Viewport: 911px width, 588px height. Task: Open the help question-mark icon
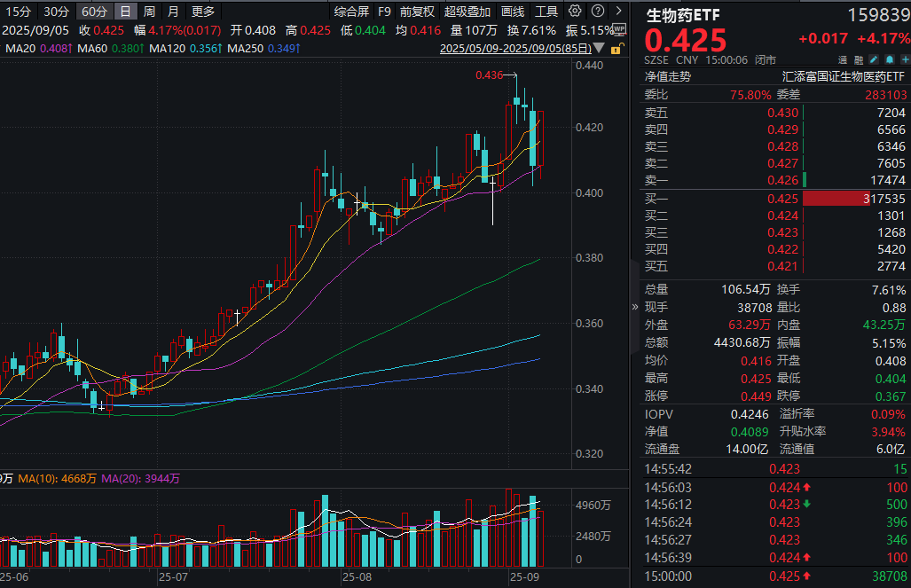pos(596,12)
